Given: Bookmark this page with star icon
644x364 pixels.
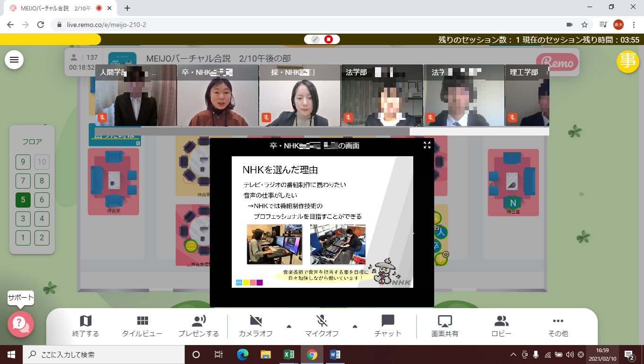Looking at the screenshot, I should point(584,25).
